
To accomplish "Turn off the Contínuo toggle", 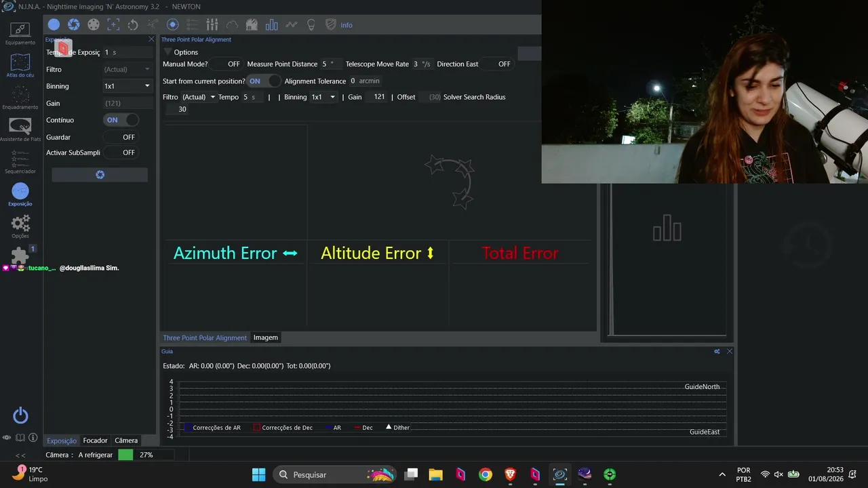I will tap(121, 120).
